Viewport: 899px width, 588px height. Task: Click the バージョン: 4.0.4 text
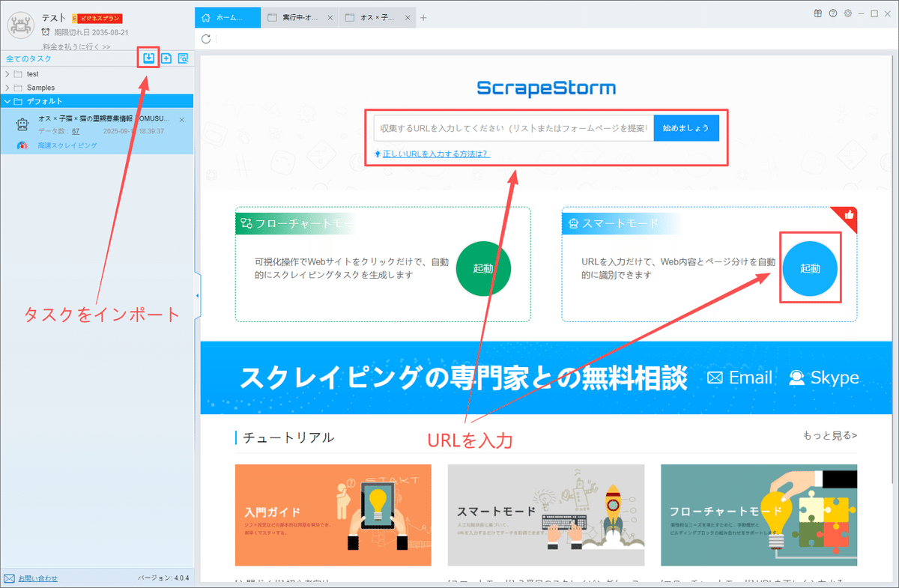[x=163, y=578]
